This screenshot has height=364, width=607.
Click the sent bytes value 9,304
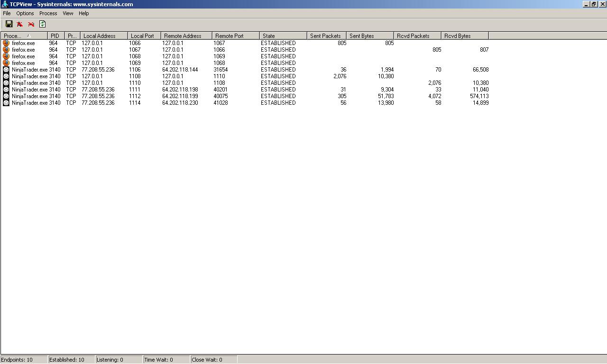pyautogui.click(x=387, y=90)
